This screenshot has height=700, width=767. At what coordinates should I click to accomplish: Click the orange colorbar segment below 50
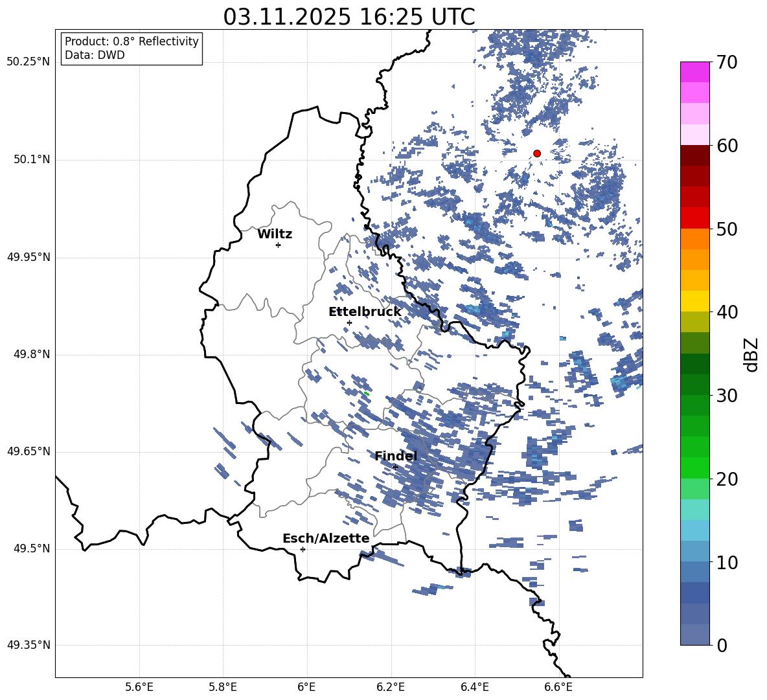(x=695, y=238)
